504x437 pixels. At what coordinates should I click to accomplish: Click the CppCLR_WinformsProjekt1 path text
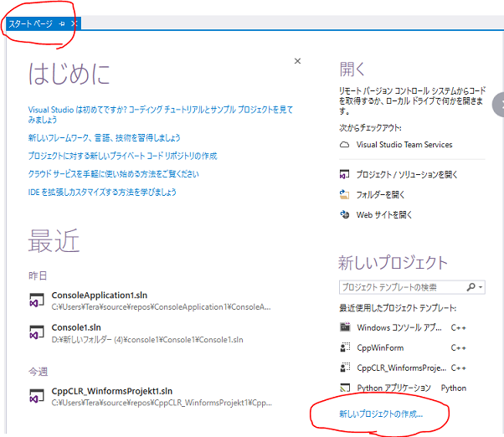point(162,403)
